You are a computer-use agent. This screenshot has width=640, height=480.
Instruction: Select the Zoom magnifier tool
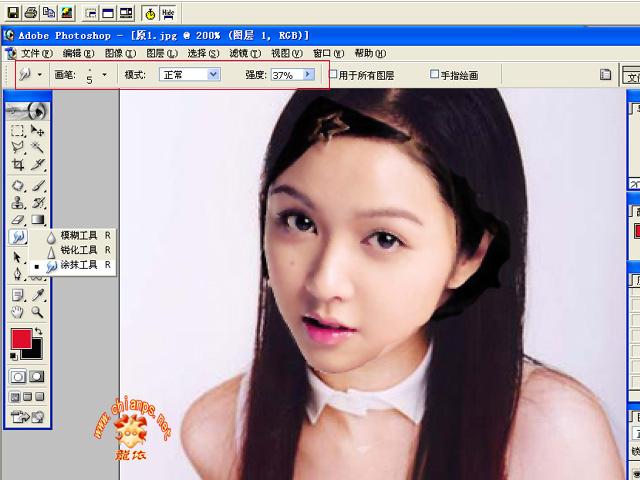click(x=38, y=312)
